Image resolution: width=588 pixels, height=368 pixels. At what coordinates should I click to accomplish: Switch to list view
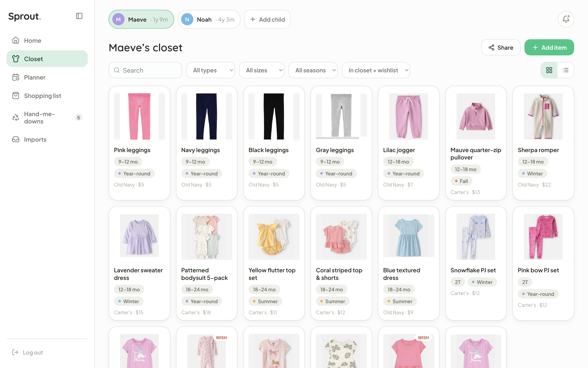coord(565,70)
